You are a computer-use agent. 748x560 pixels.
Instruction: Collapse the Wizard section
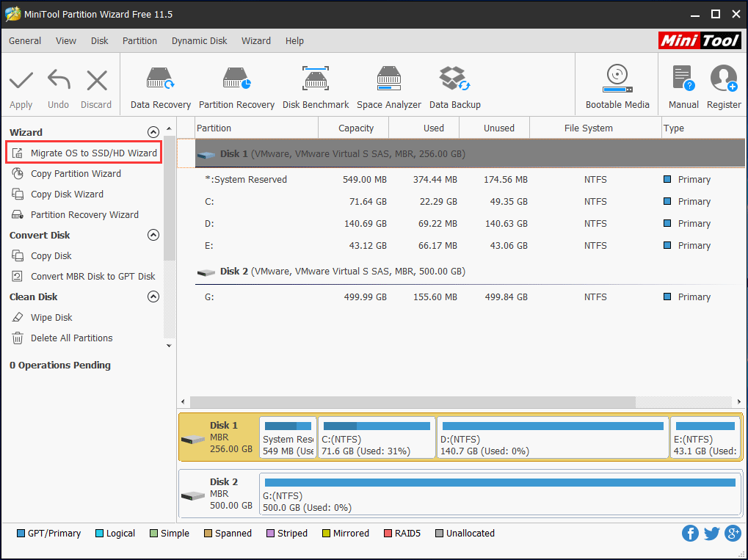pyautogui.click(x=153, y=132)
